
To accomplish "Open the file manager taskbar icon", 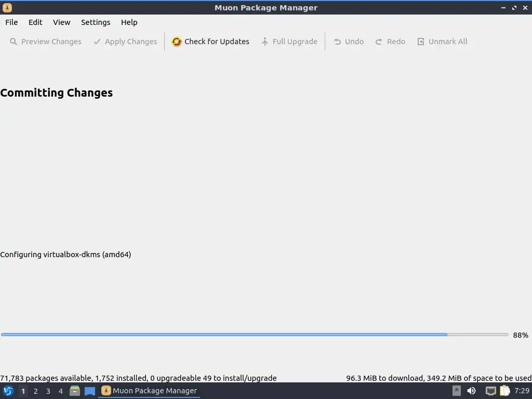I will click(x=75, y=391).
